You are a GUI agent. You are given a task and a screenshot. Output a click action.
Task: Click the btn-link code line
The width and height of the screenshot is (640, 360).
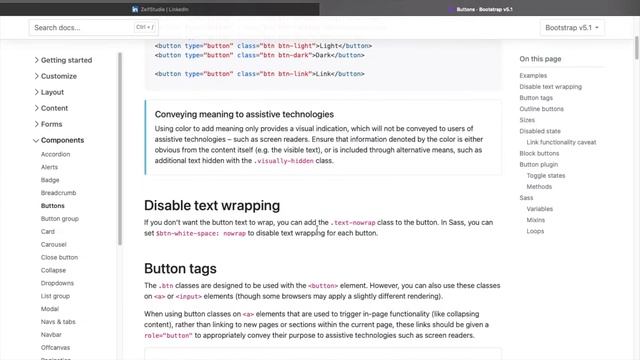[260, 74]
